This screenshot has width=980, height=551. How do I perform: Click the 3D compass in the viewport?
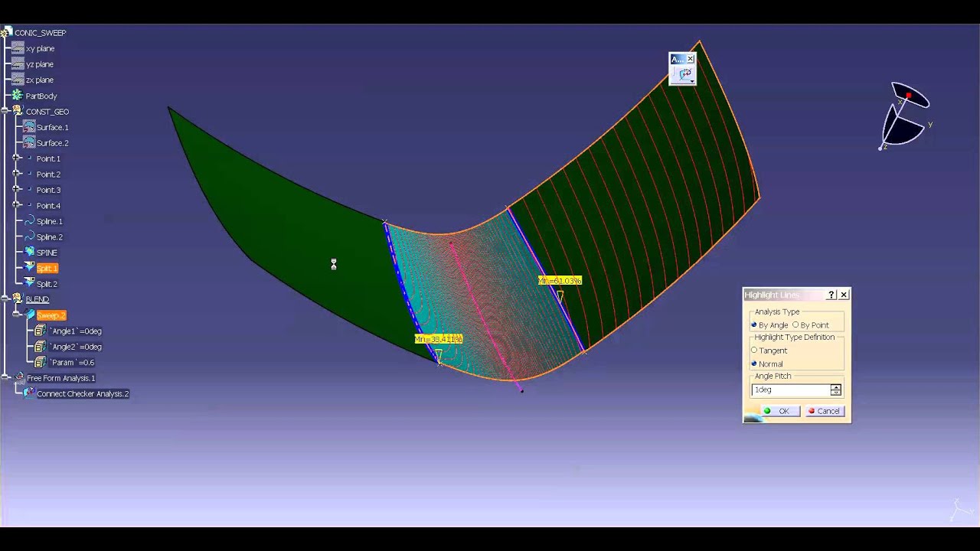(x=906, y=117)
